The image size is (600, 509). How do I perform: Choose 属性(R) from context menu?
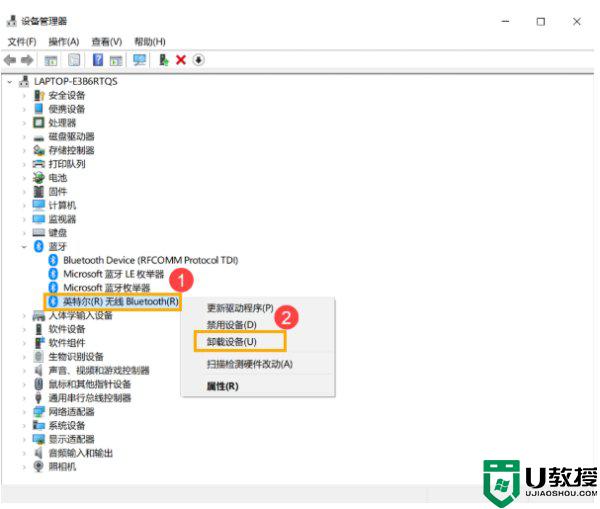[222, 386]
